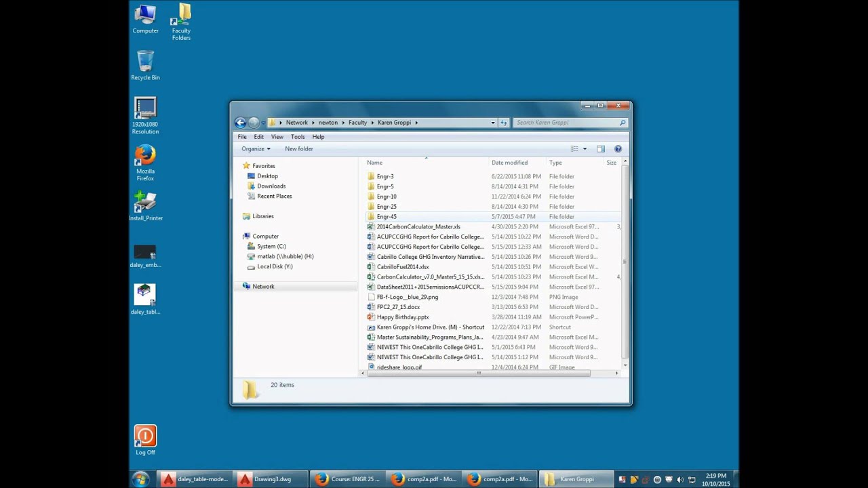Select the Engr-45 folder
868x488 pixels.
click(x=387, y=217)
